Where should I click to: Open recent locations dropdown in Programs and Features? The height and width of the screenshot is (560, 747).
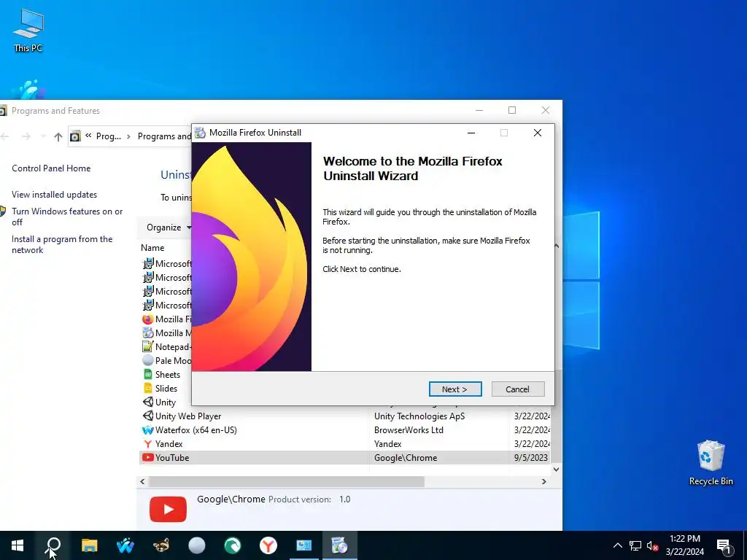pyautogui.click(x=43, y=136)
